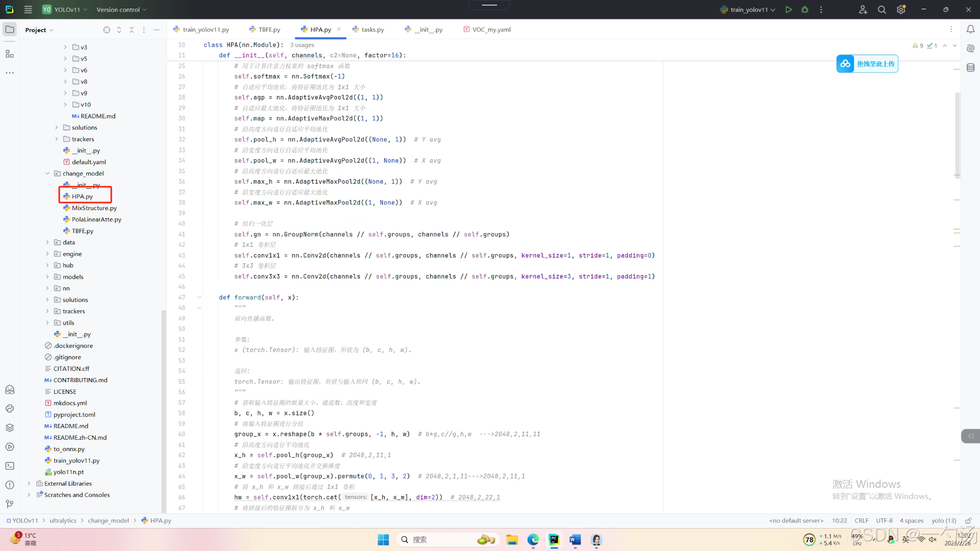This screenshot has width=980, height=551.
Task: Open the Database tool window
Action: [970, 67]
